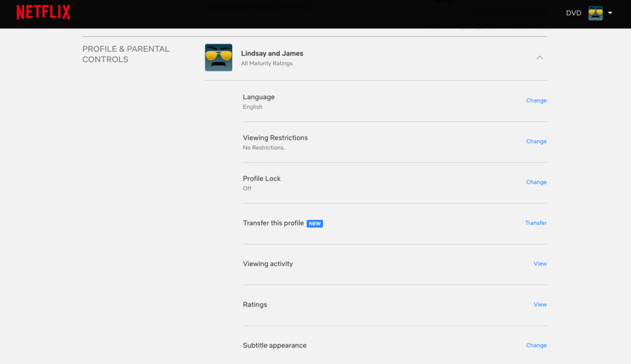The height and width of the screenshot is (364, 631).
Task: Click the Profile Lock row label
Action: click(261, 179)
